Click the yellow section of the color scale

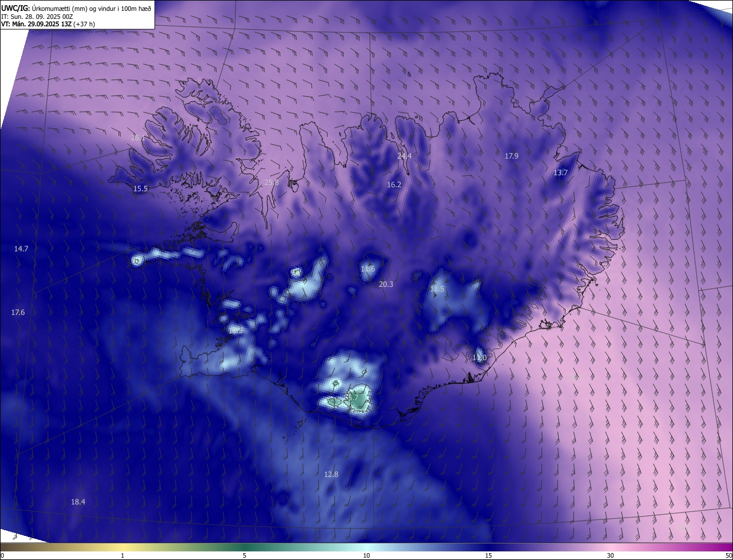pos(123,547)
